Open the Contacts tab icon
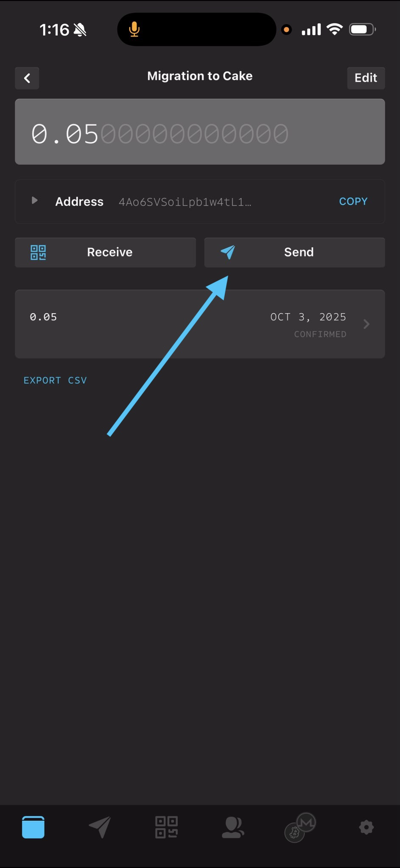Viewport: 400px width, 868px height. [x=233, y=827]
